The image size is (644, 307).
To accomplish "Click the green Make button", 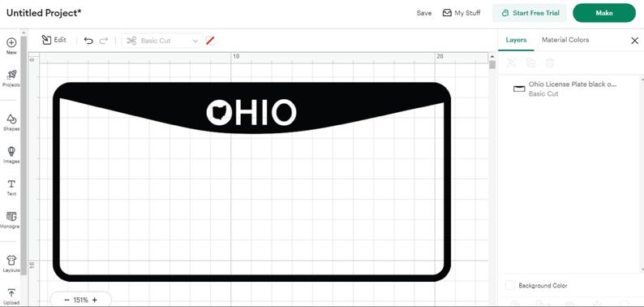I will (604, 13).
